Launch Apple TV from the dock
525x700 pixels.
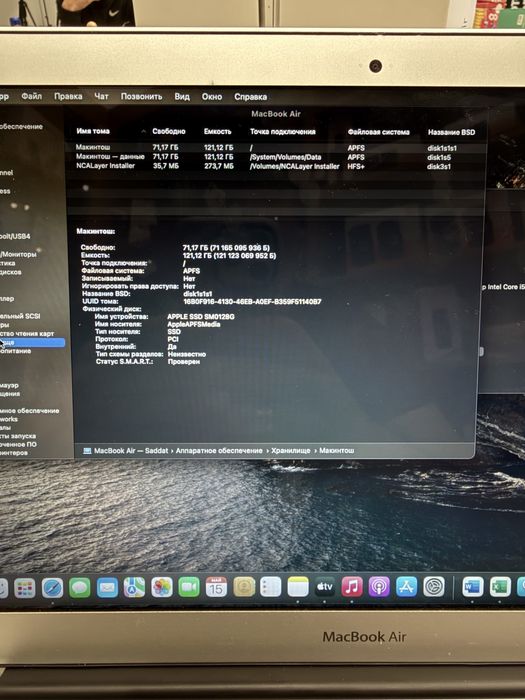point(325,587)
